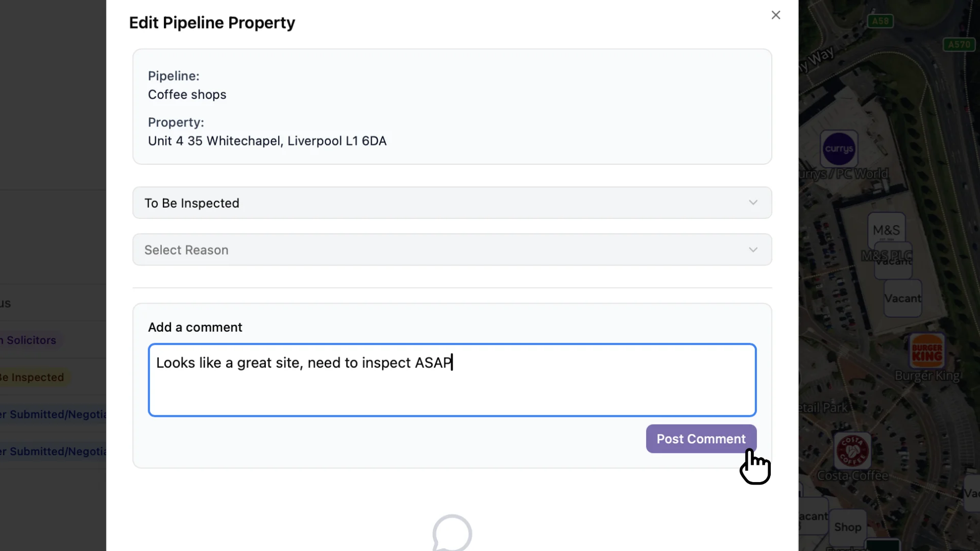Click the M&S map marker

[x=886, y=229]
